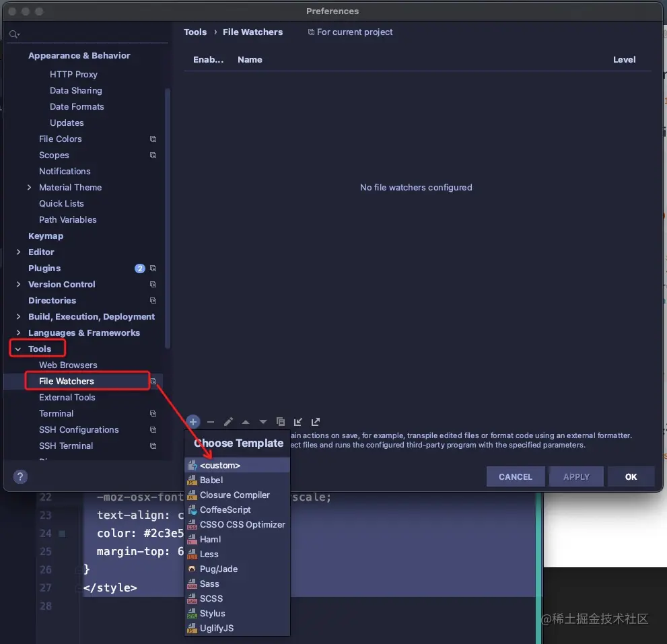Pick the Stylus template

coord(238,613)
